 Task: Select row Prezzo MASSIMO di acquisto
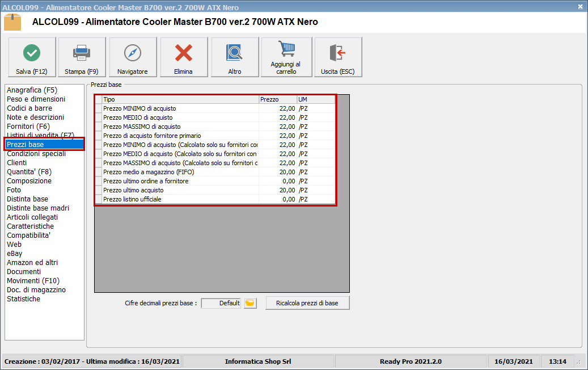215,127
